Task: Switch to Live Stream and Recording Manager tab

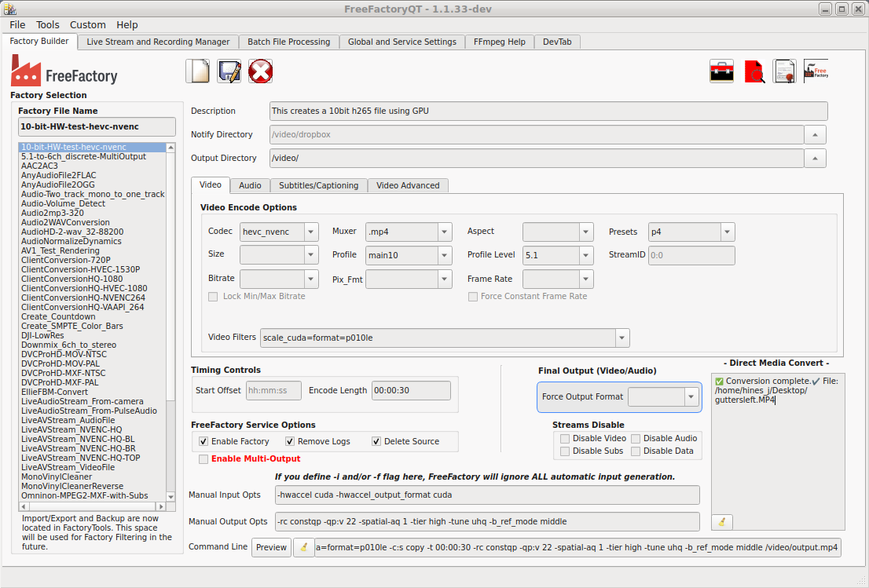Action: coord(158,42)
